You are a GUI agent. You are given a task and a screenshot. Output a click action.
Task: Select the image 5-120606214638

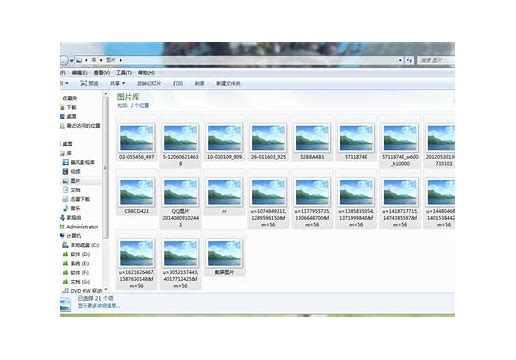[180, 141]
